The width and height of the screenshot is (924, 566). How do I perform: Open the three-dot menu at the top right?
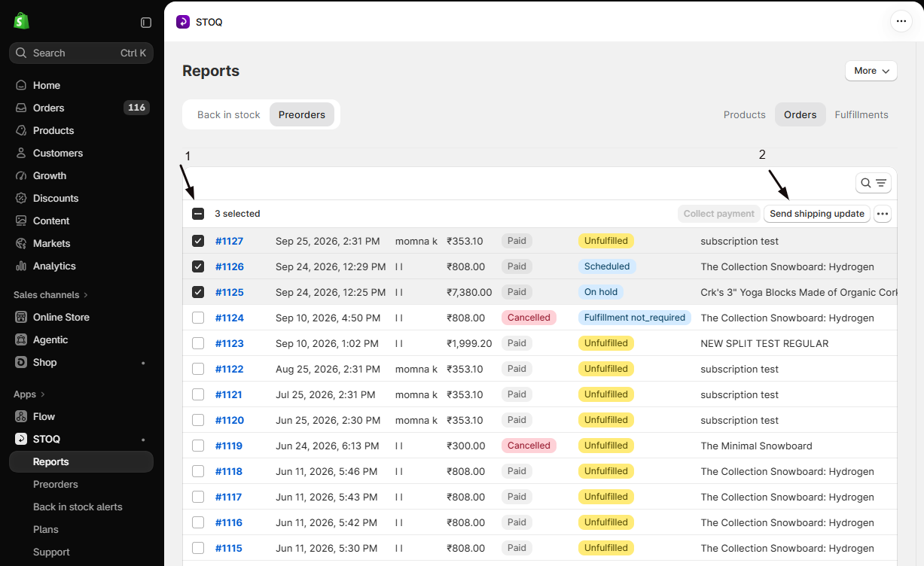[901, 21]
